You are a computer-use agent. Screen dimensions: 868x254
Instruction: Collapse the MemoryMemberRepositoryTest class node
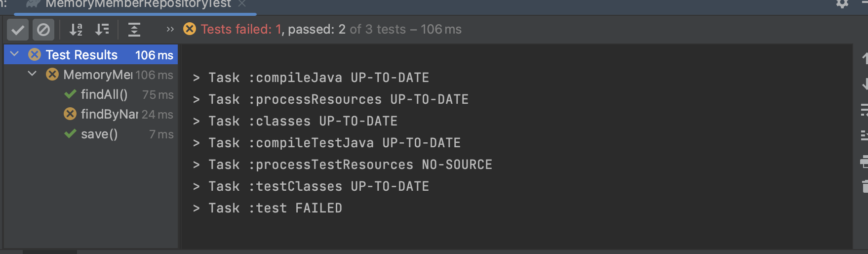tap(33, 74)
